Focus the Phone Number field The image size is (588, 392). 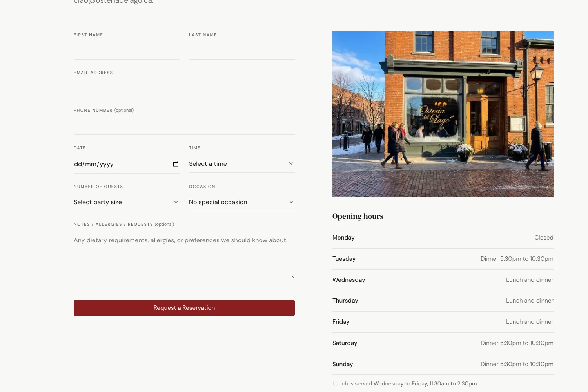coord(184,125)
